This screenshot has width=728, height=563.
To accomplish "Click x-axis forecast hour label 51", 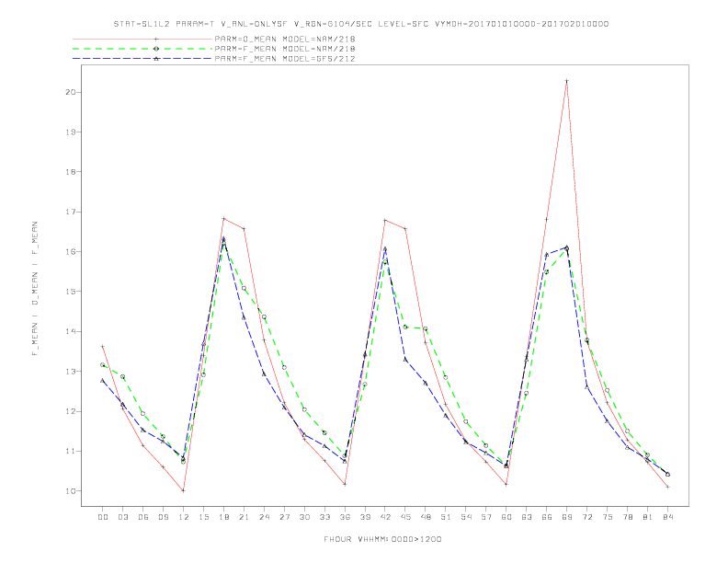I will (x=446, y=517).
